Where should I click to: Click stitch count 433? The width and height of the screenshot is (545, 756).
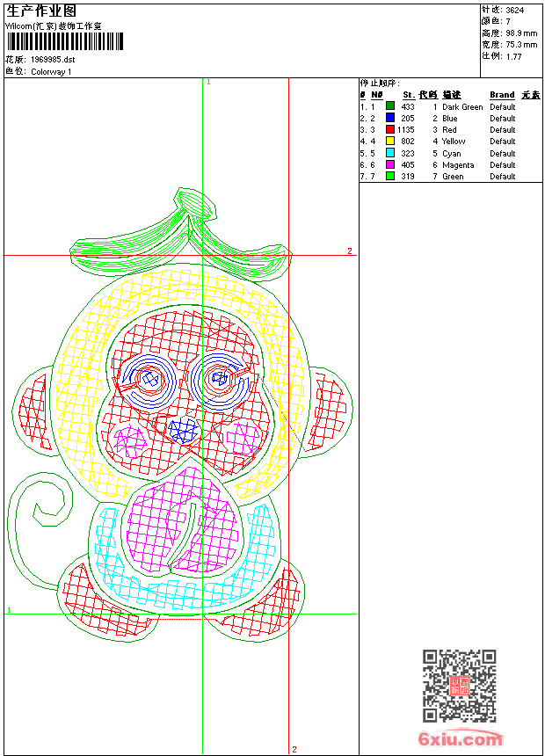(408, 107)
